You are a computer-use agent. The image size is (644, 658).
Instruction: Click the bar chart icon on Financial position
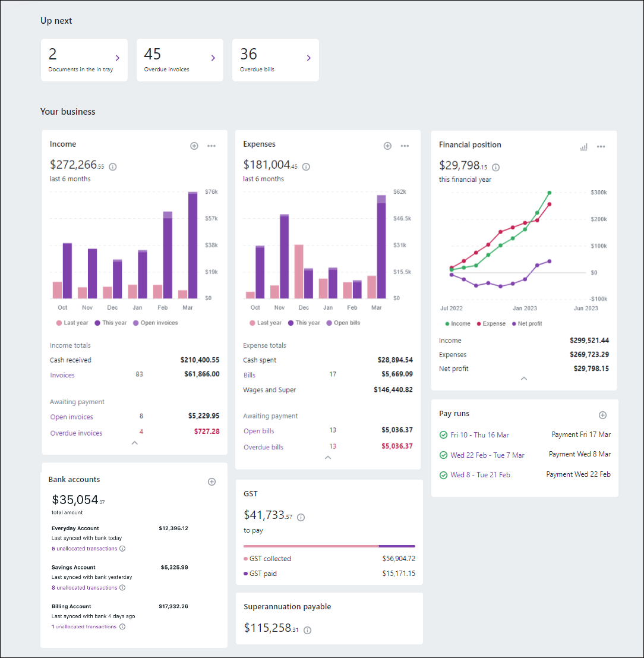click(x=583, y=147)
